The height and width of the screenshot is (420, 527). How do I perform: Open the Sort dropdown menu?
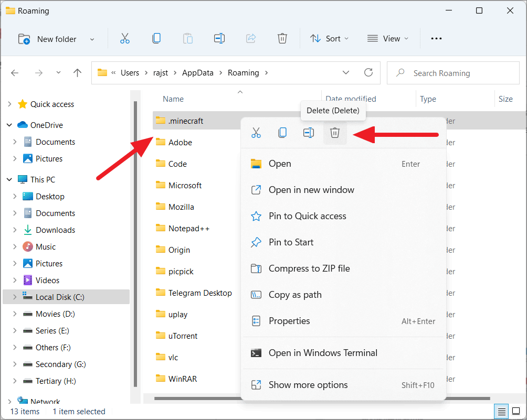pos(330,38)
